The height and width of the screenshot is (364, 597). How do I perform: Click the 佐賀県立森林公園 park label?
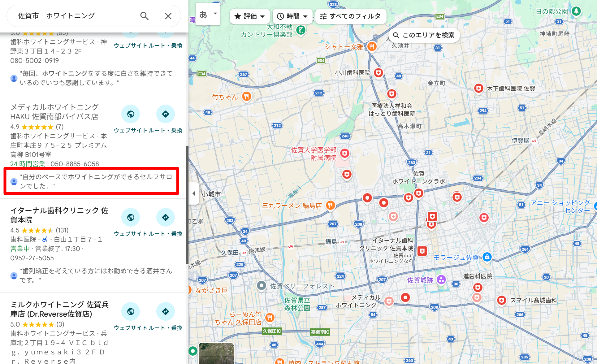click(297, 304)
